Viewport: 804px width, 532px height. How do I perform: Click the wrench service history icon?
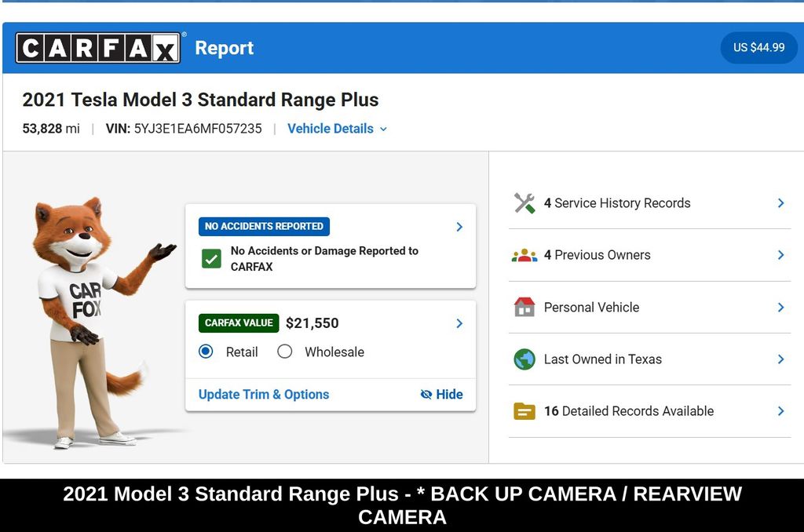coord(524,203)
